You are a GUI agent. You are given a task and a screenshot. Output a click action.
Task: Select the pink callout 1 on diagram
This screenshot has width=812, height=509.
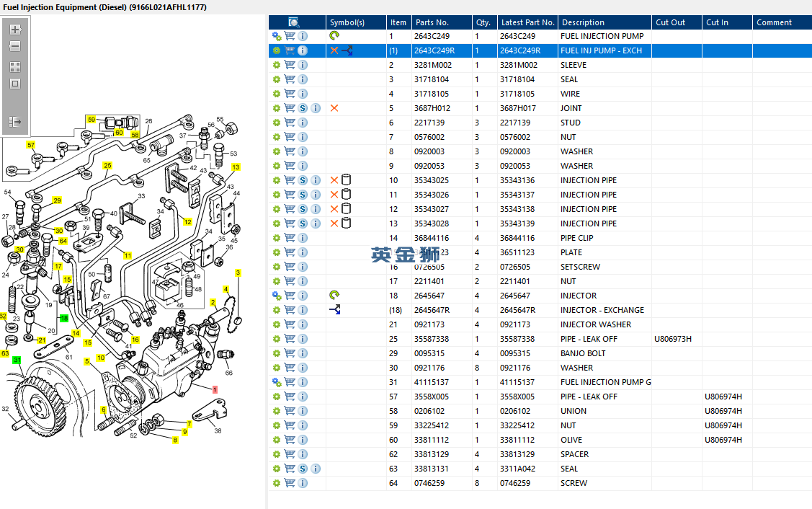point(215,389)
